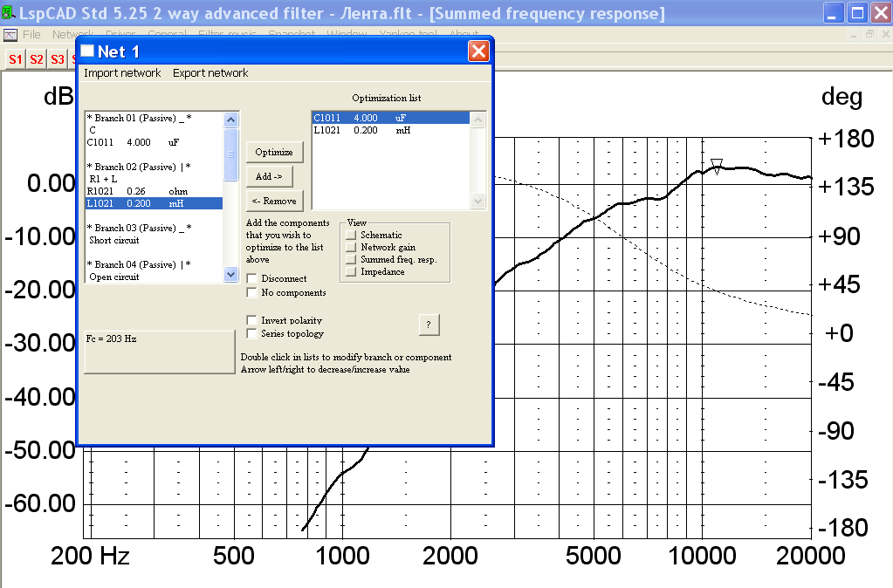Click the S3 snapshot toolbar button
This screenshot has width=893, height=588.
click(58, 59)
